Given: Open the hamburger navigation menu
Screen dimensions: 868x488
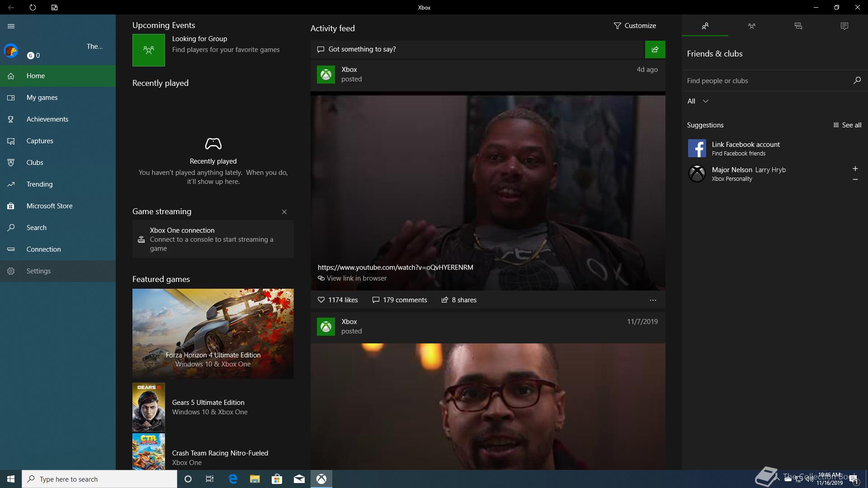Looking at the screenshot, I should tap(11, 26).
